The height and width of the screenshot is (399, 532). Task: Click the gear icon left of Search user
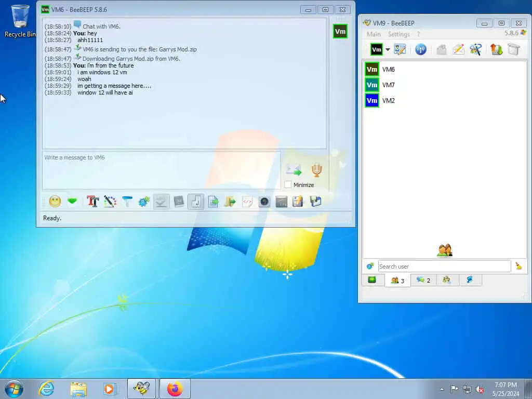[370, 267]
